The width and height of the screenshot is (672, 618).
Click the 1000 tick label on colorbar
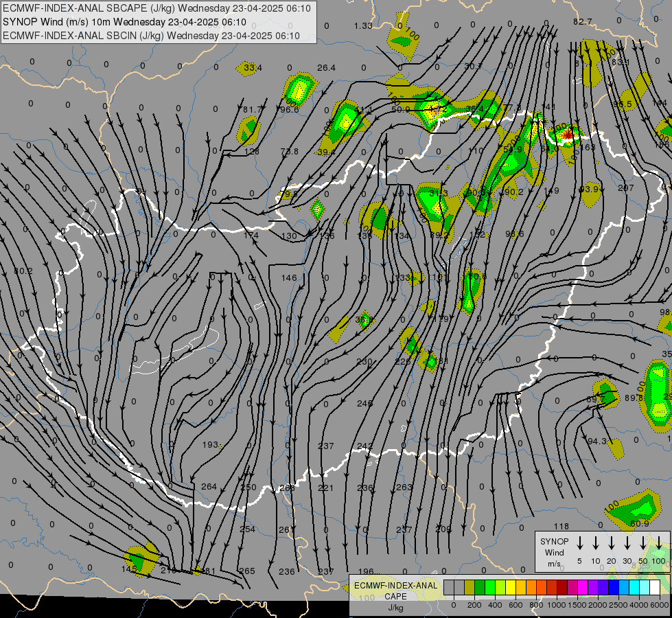pos(557,605)
